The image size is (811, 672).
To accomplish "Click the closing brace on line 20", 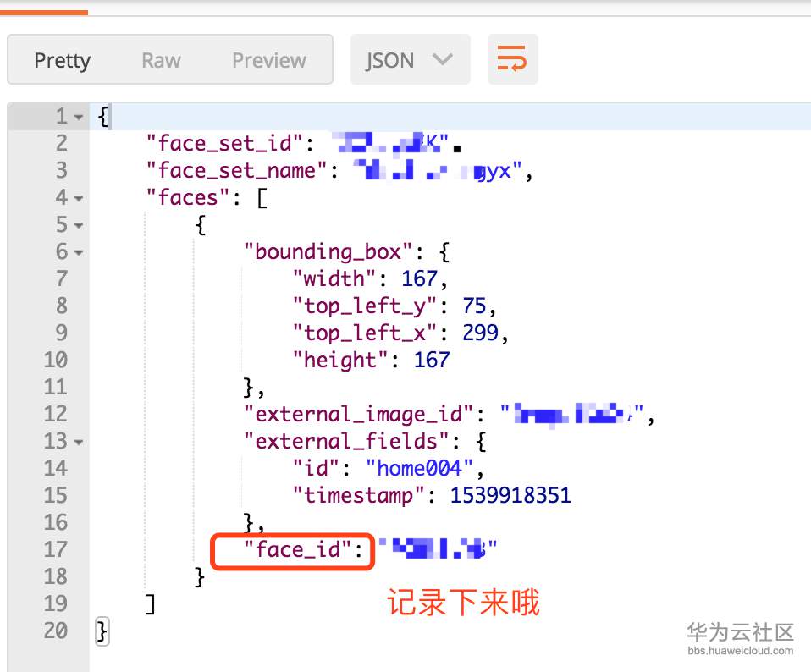I will (102, 631).
